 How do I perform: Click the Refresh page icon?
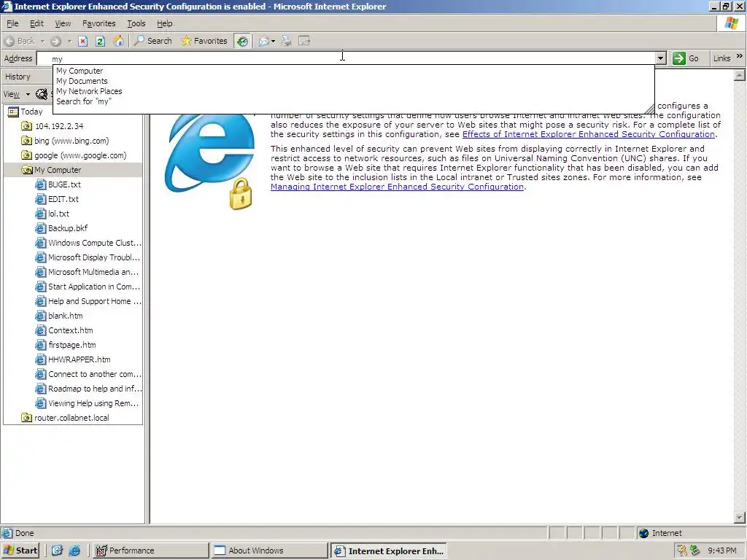click(100, 41)
